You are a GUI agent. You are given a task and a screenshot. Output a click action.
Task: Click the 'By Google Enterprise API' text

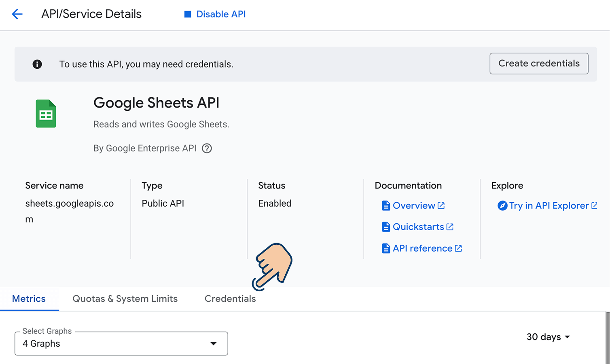[145, 148]
